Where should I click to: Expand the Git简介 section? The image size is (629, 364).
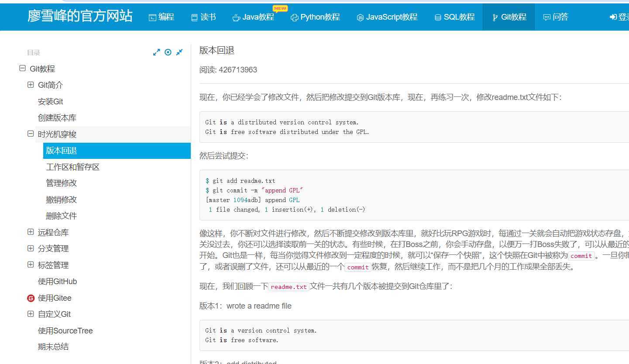click(31, 85)
